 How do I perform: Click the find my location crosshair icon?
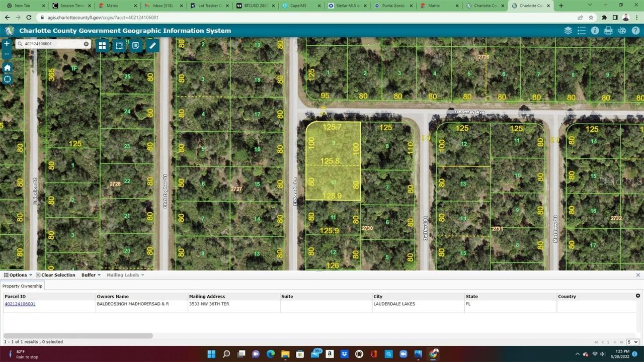point(8,79)
